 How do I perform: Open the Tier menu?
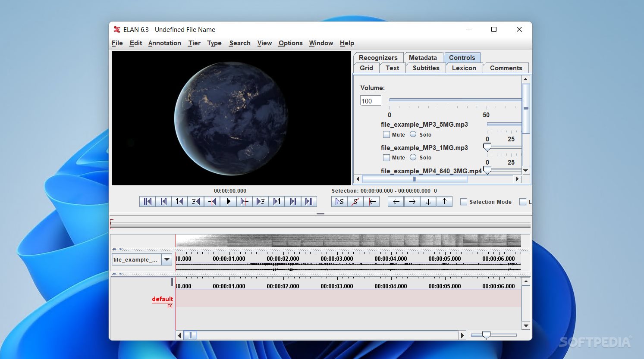point(194,43)
